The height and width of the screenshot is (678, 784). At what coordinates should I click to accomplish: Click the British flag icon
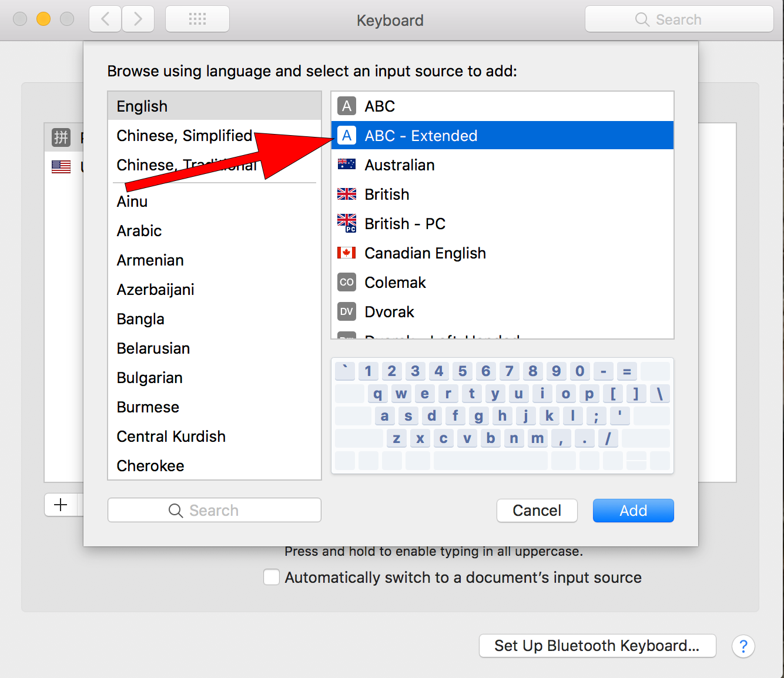(346, 194)
